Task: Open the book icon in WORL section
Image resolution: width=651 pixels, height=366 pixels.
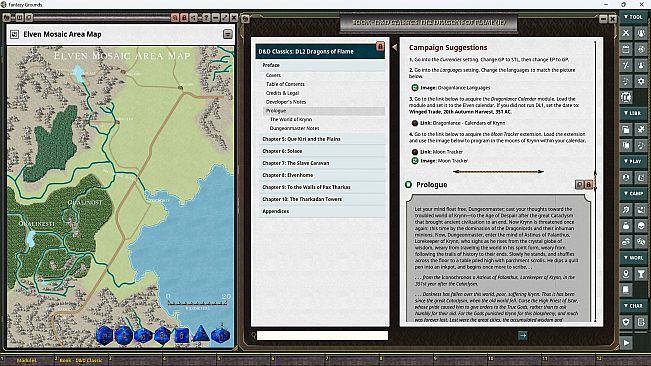Action: pyautogui.click(x=626, y=290)
